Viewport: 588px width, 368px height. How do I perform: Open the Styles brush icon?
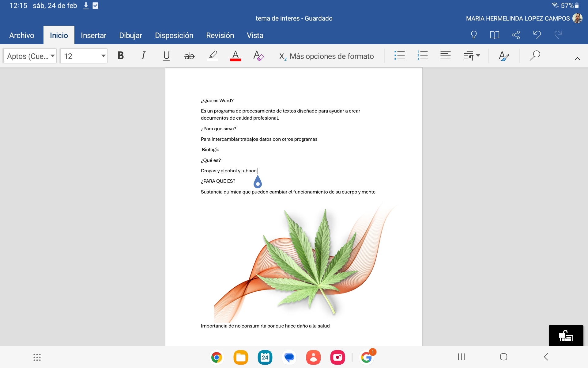pyautogui.click(x=504, y=56)
